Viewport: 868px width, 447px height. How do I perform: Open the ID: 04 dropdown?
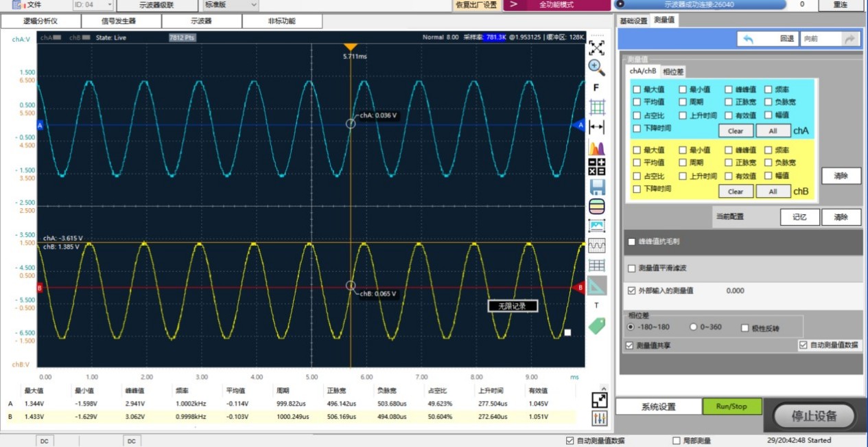point(93,5)
